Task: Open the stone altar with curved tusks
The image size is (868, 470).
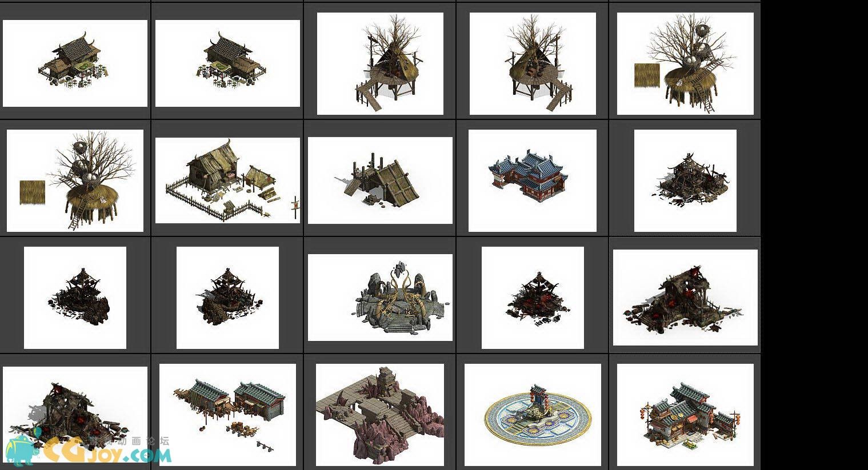Action: pos(380,298)
